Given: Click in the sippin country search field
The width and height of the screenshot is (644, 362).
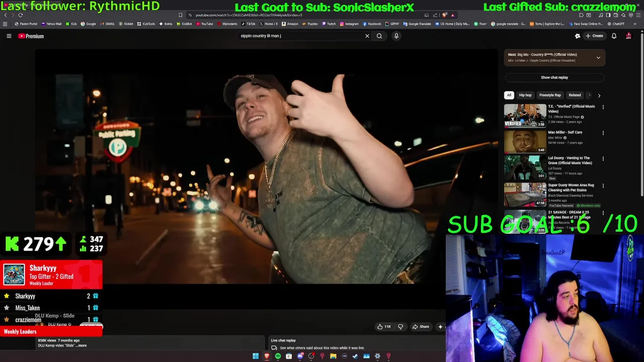Looking at the screenshot, I should coord(301,36).
